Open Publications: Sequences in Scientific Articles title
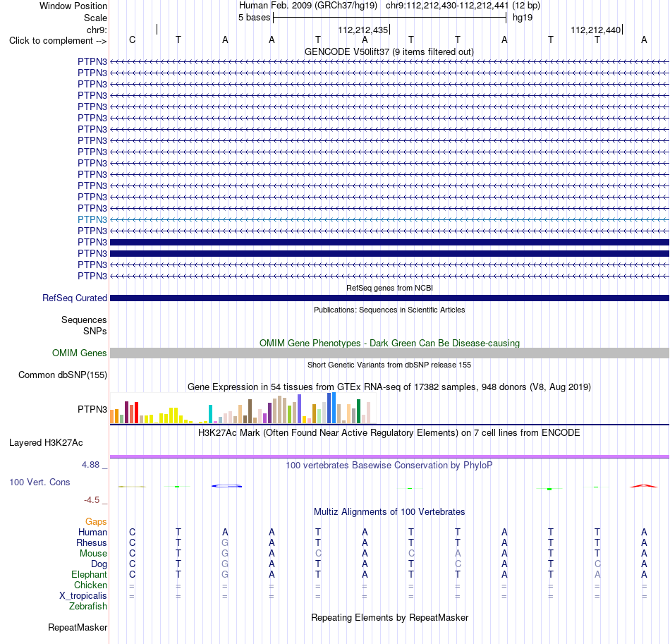This screenshot has width=670, height=644. coord(389,310)
